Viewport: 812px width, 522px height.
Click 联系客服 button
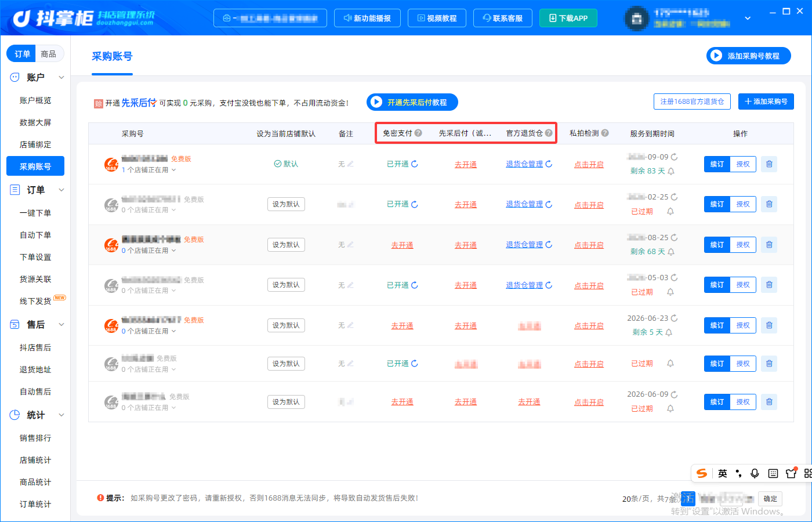click(x=503, y=18)
